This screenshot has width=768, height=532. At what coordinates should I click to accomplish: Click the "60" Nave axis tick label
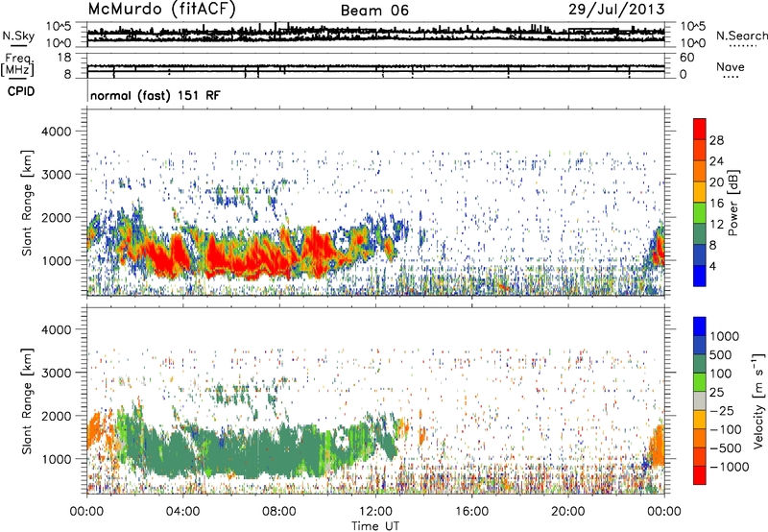[x=686, y=58]
